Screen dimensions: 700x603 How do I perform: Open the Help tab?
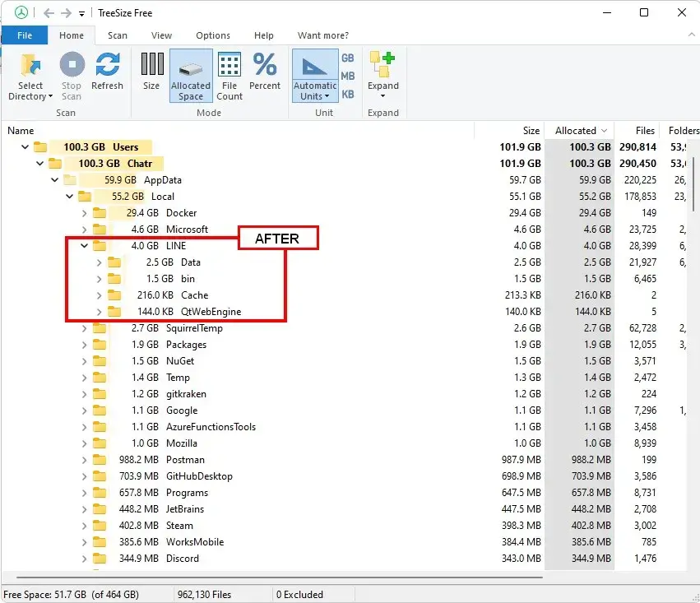(264, 35)
